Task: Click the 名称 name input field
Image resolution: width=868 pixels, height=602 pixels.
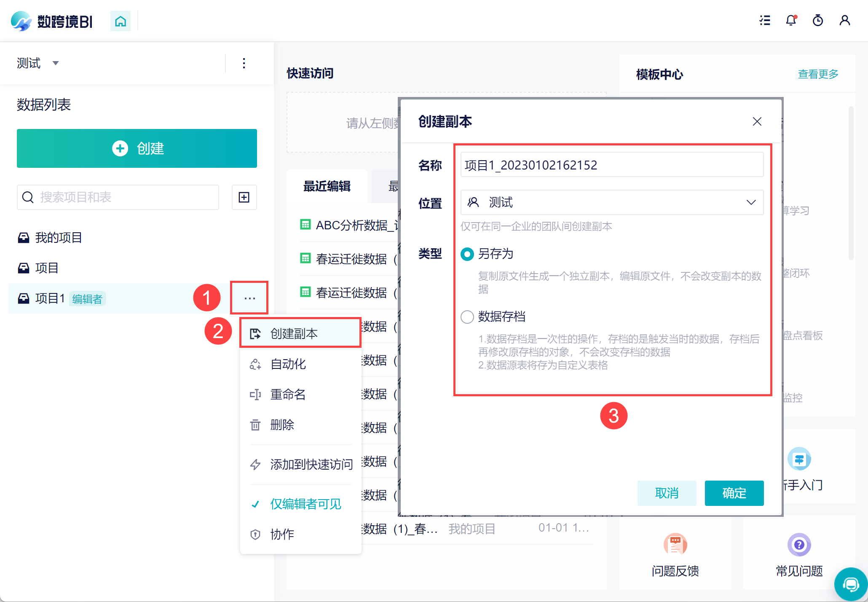Action: [x=612, y=165]
